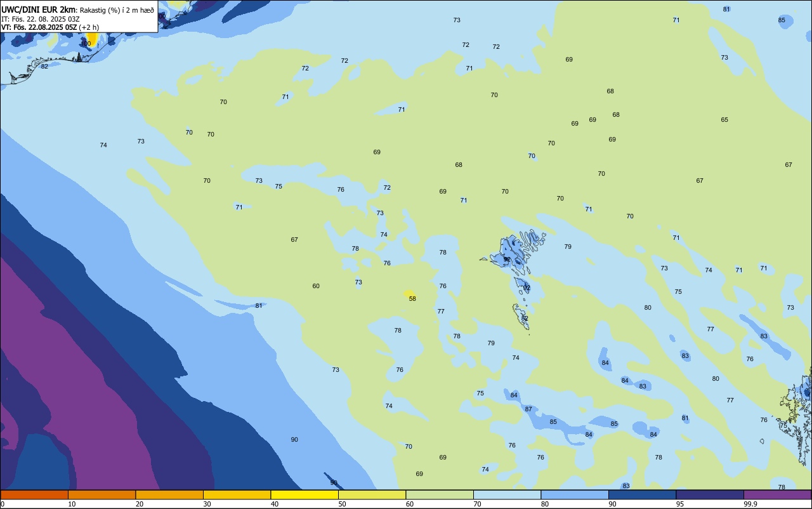The image size is (812, 509).
Task: Click the '0' tick label at the legend start
Action: pyautogui.click(x=3, y=504)
